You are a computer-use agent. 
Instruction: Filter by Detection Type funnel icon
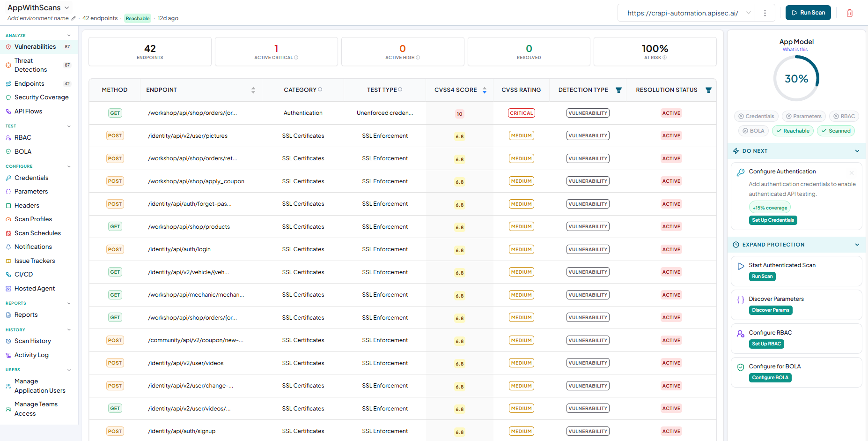(618, 90)
